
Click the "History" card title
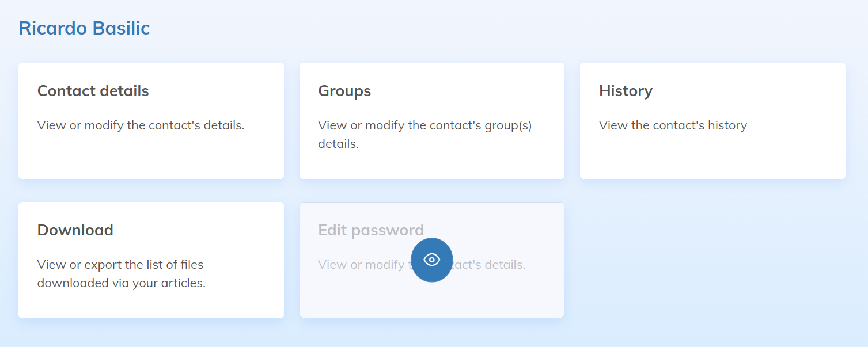click(626, 91)
